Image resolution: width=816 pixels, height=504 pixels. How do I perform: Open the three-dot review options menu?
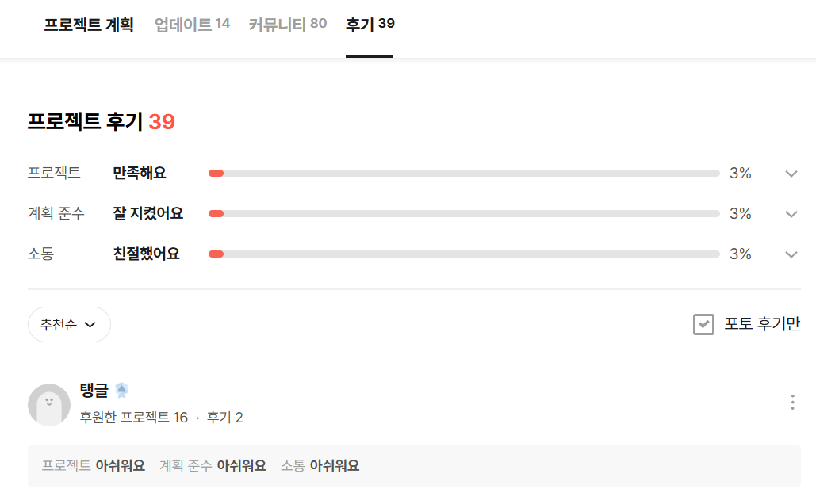[792, 403]
